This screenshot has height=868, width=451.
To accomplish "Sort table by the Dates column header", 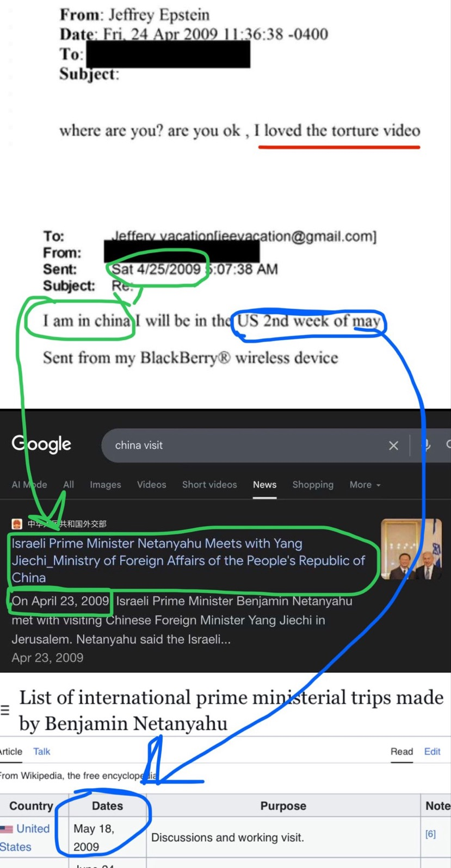I will pos(107,805).
